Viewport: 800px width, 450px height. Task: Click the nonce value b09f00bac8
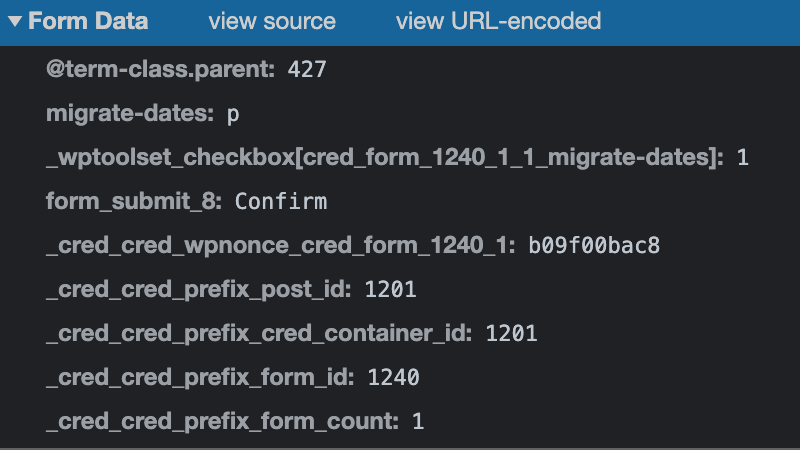click(x=594, y=245)
